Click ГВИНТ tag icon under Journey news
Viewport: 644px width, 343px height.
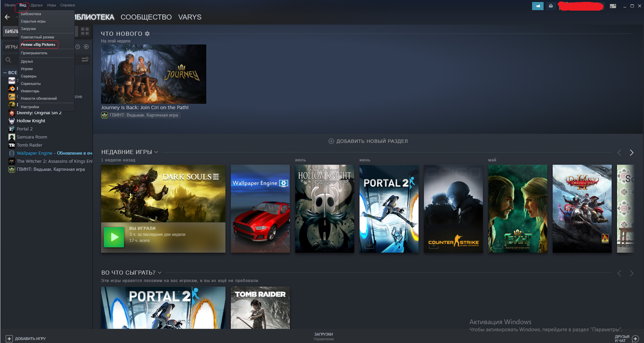click(104, 115)
